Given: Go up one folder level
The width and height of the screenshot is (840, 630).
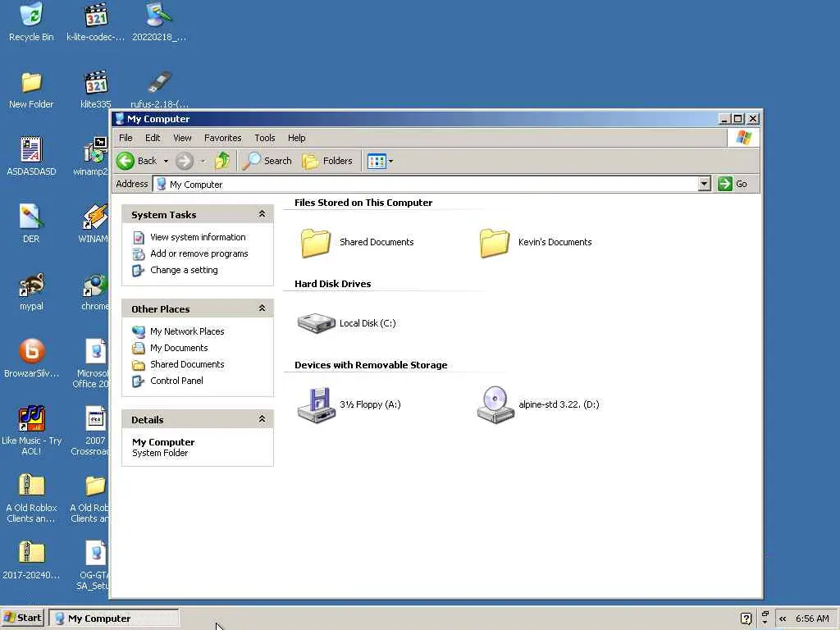Looking at the screenshot, I should [222, 161].
